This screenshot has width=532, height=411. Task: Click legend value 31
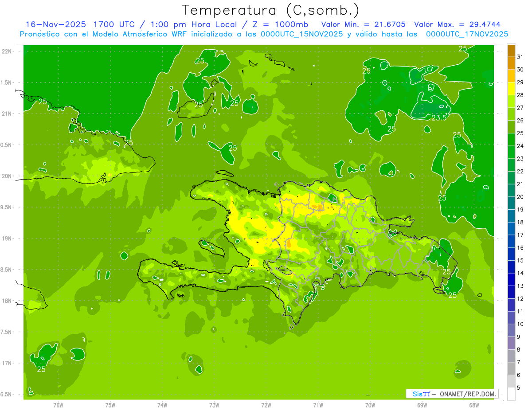(520, 57)
